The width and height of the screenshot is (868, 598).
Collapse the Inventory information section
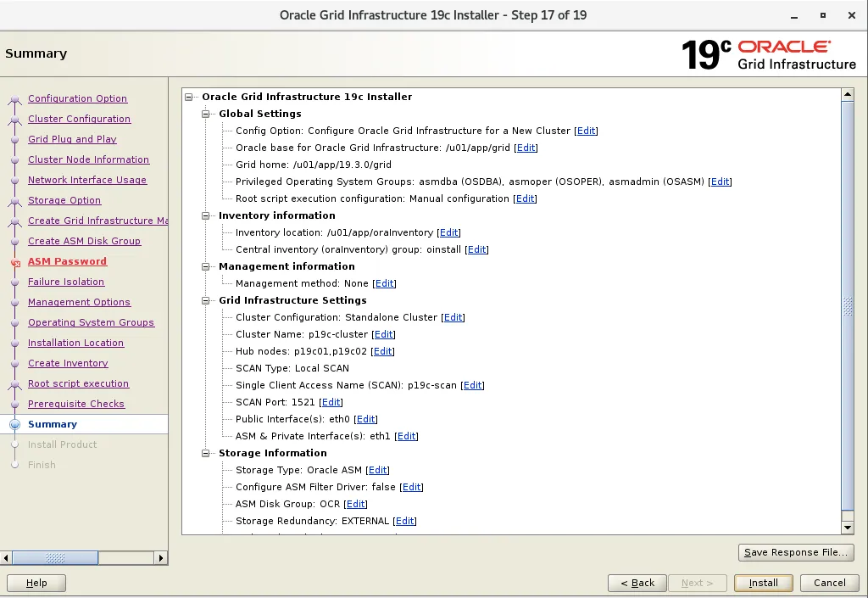click(x=205, y=215)
